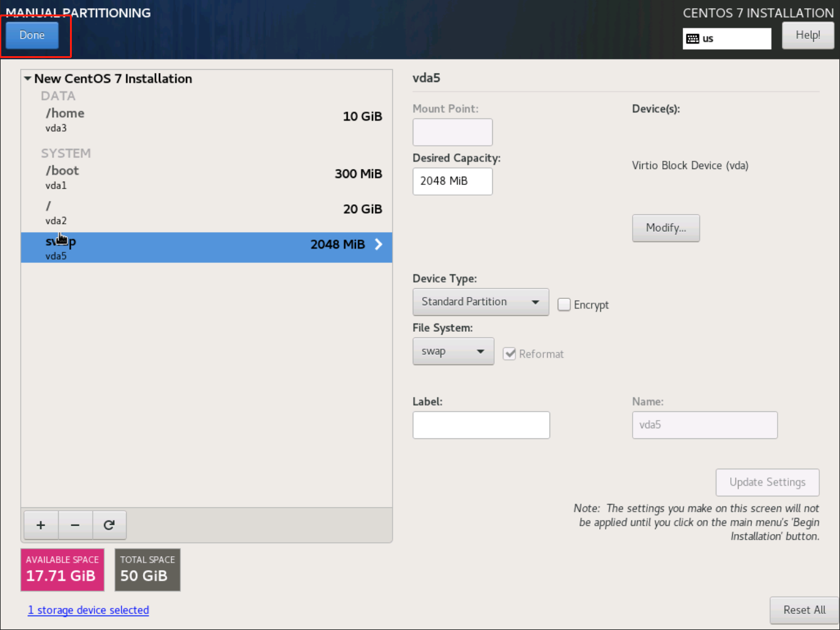Click the chevron arrow on swap row

[x=379, y=245]
